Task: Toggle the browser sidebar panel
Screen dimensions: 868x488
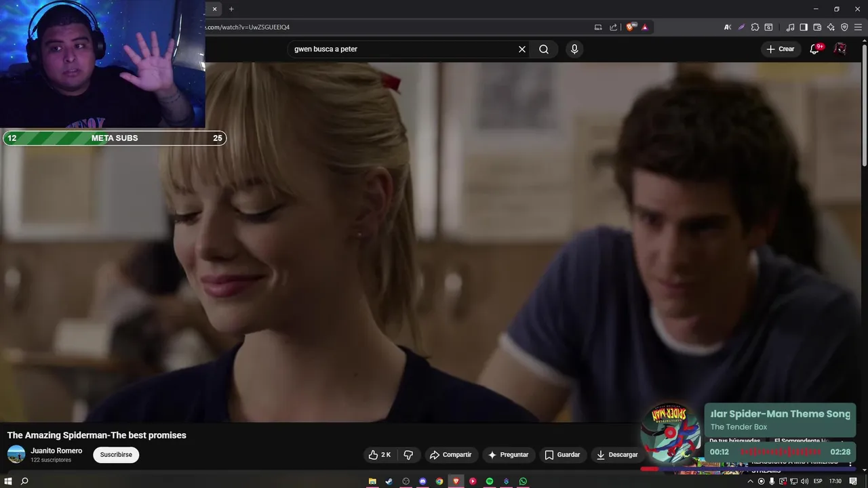Action: pyautogui.click(x=804, y=27)
